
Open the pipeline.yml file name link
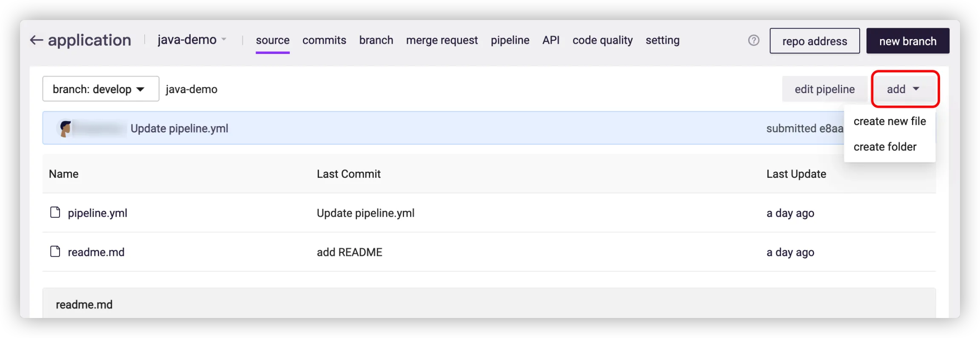tap(97, 213)
